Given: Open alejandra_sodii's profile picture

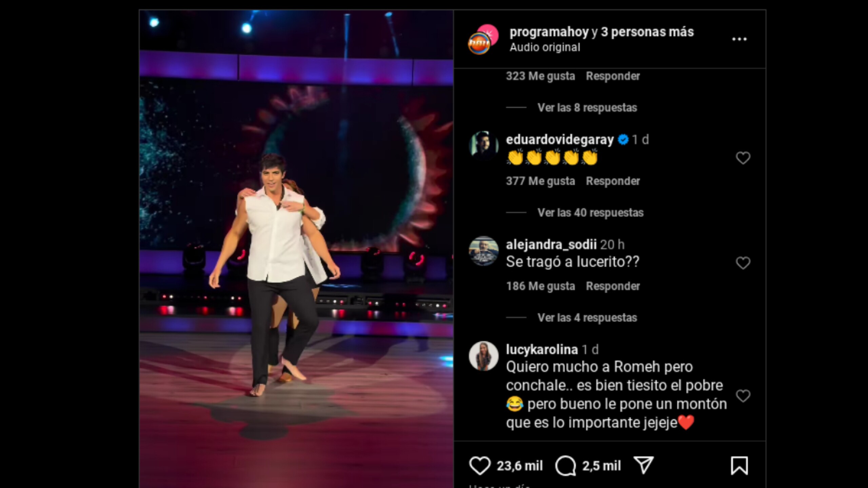Looking at the screenshot, I should pos(484,250).
